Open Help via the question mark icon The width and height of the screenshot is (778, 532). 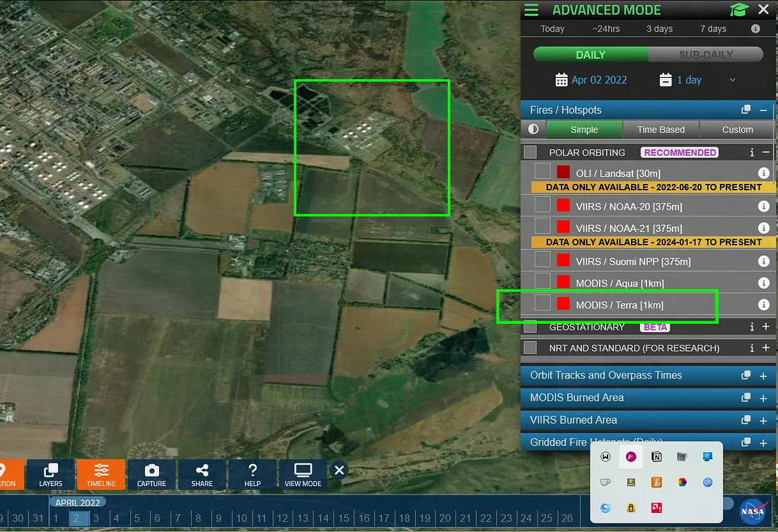click(x=252, y=474)
